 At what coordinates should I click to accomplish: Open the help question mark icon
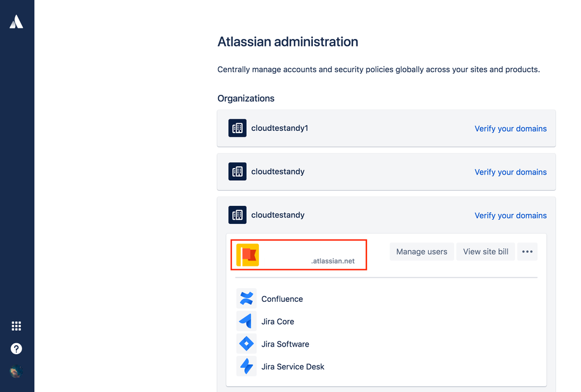coord(16,348)
